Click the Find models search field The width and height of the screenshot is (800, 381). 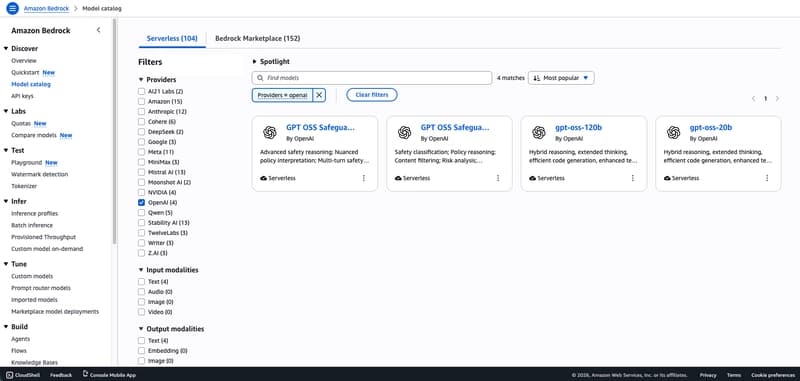coord(372,78)
